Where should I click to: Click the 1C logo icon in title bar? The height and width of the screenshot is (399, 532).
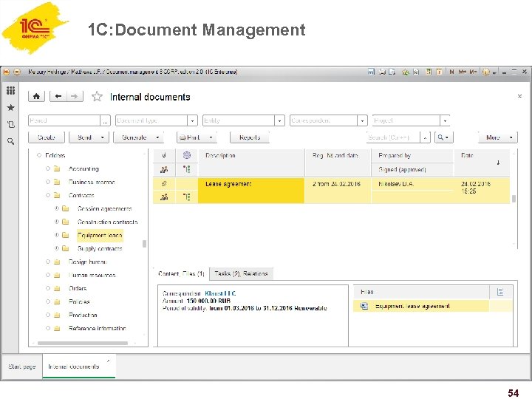(x=7, y=72)
